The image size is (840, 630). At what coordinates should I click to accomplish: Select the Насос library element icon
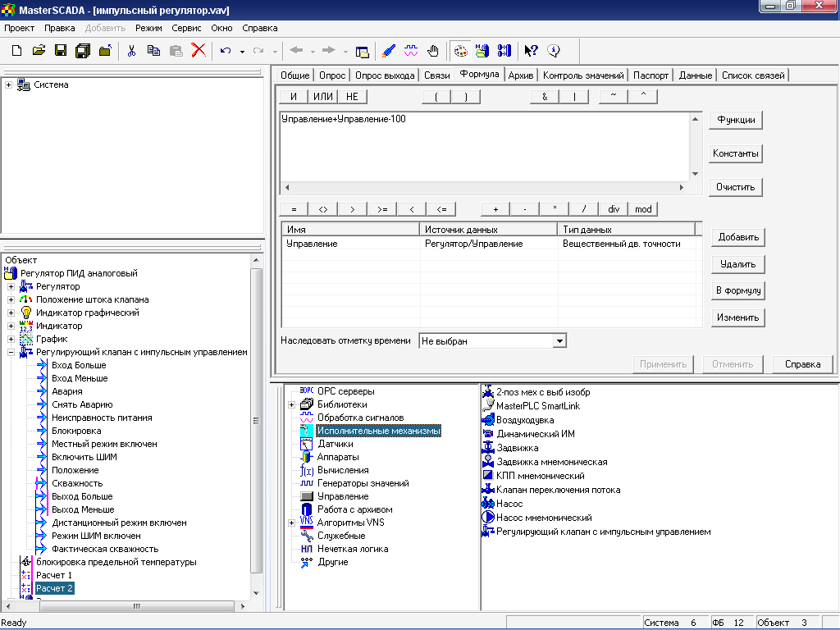pos(488,504)
